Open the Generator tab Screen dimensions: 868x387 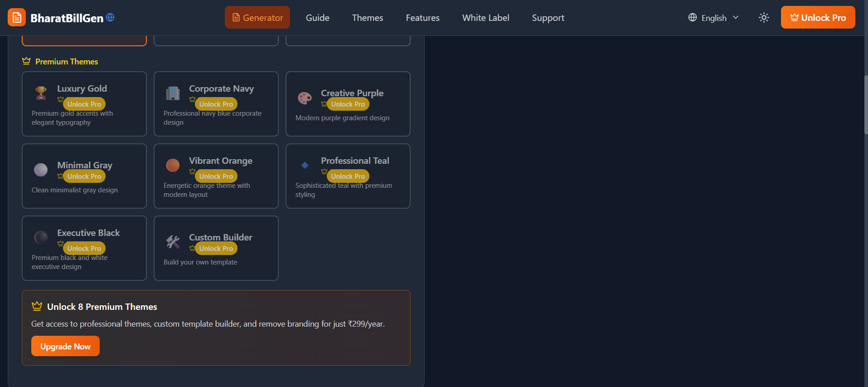[257, 18]
